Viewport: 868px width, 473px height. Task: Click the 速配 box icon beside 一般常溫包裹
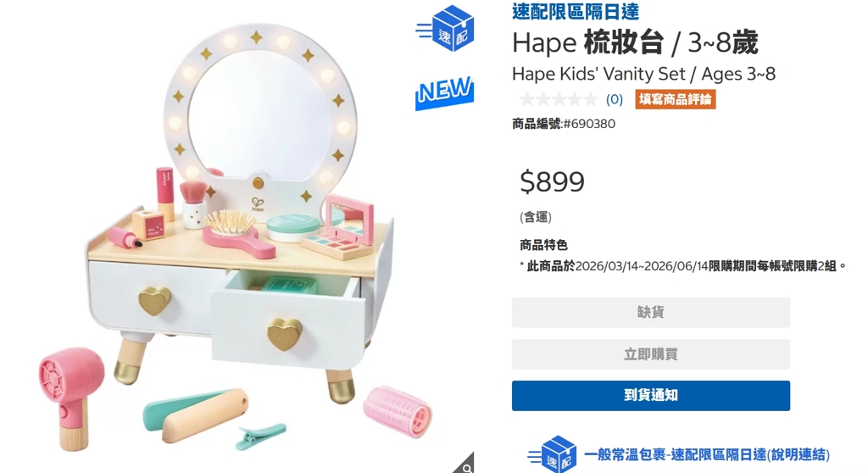tap(552, 454)
